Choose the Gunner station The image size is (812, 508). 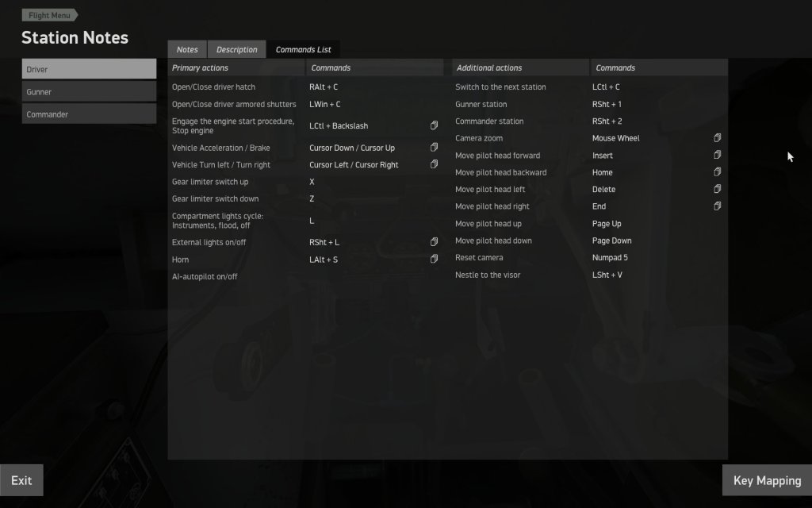click(89, 92)
